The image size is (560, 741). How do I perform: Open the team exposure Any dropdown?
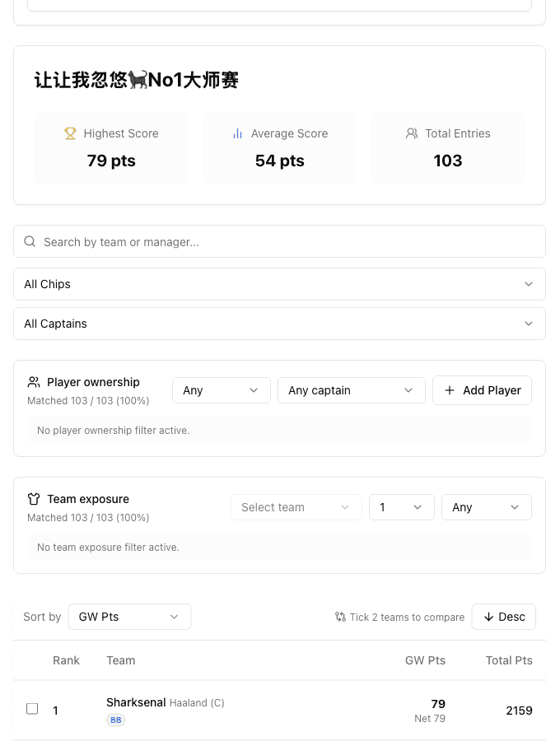[486, 507]
